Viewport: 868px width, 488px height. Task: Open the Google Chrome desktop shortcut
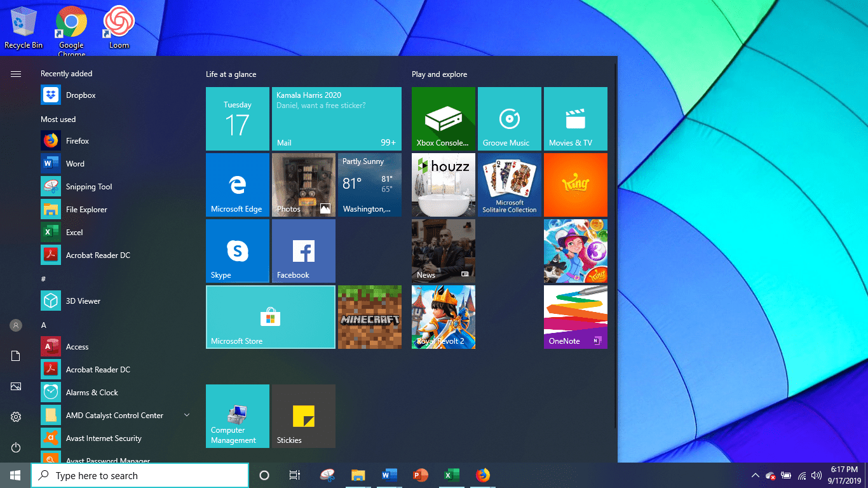[71, 30]
